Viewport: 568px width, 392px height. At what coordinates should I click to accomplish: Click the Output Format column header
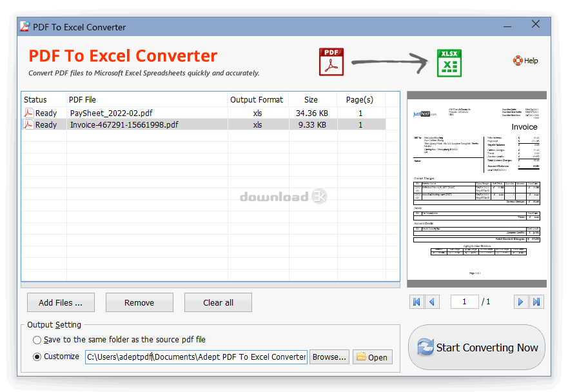pos(257,100)
